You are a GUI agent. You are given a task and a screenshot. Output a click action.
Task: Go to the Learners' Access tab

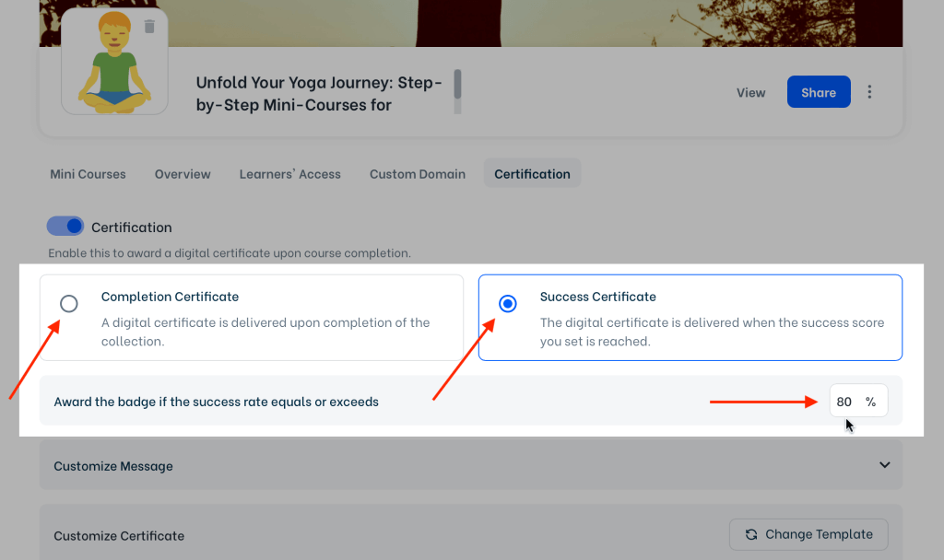(289, 174)
